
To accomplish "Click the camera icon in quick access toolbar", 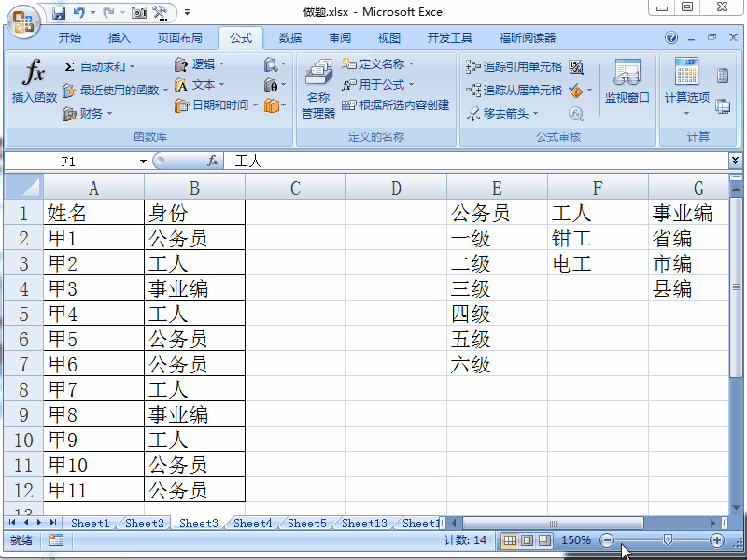I will click(x=139, y=12).
